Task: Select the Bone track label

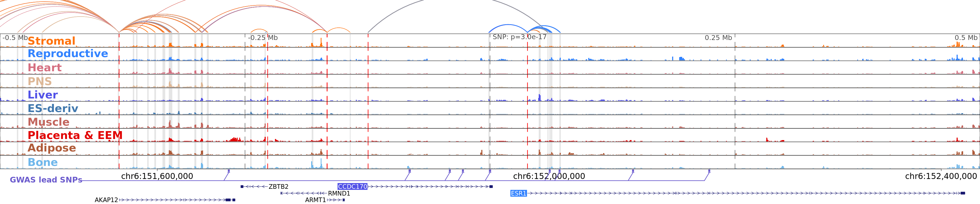Action: [x=43, y=162]
